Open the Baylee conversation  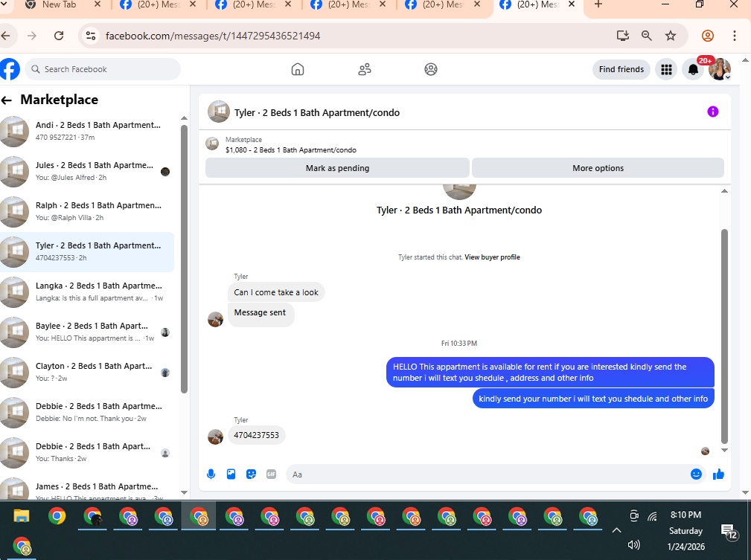[86, 332]
